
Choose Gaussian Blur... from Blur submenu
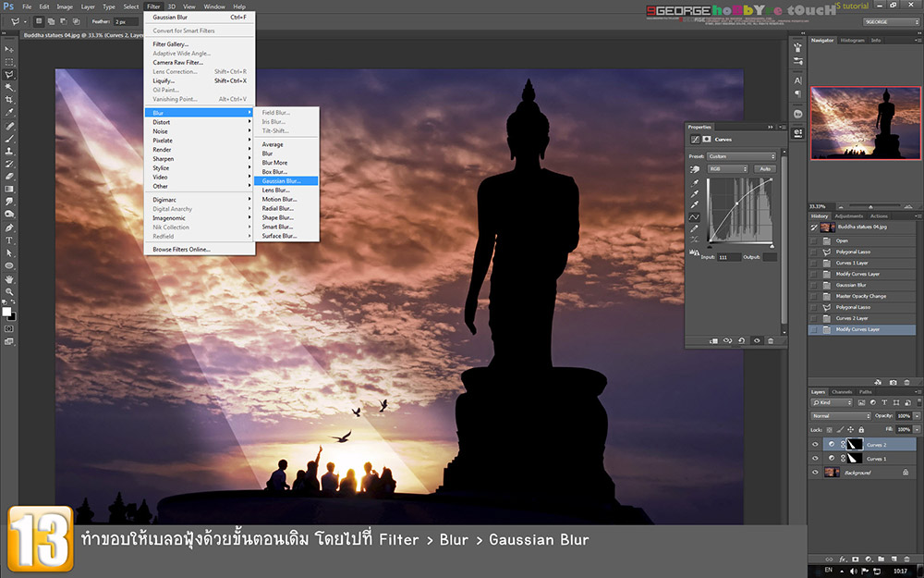pos(286,181)
